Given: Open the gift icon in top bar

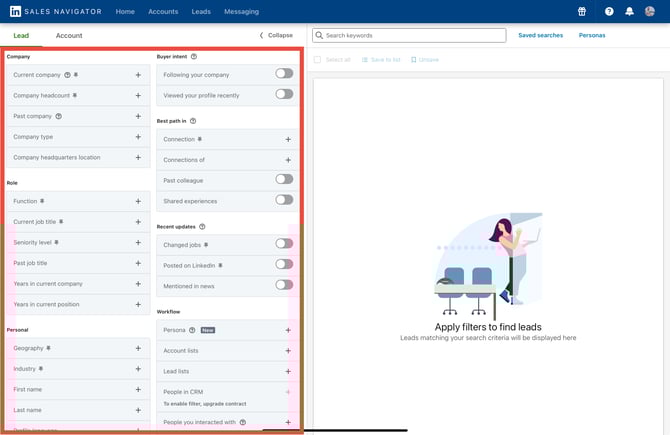Looking at the screenshot, I should coord(582,11).
